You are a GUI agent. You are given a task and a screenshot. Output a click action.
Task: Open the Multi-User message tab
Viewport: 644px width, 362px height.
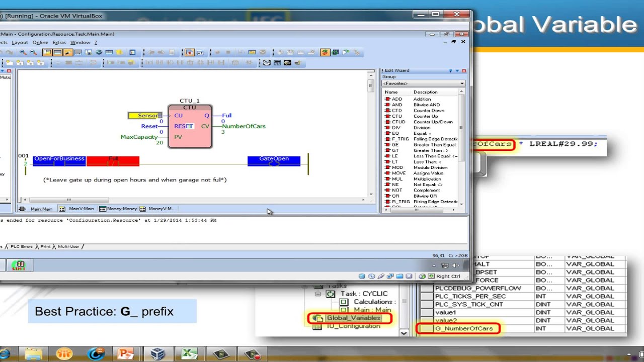click(x=69, y=246)
